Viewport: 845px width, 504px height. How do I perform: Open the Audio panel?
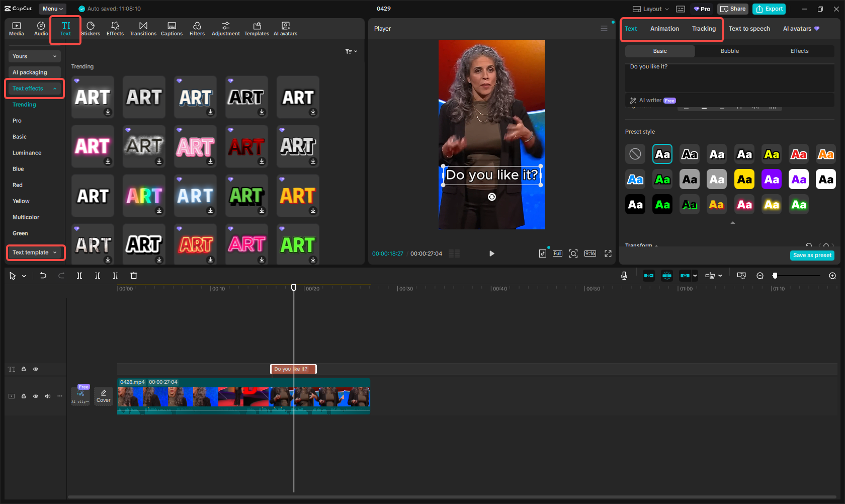[41, 29]
